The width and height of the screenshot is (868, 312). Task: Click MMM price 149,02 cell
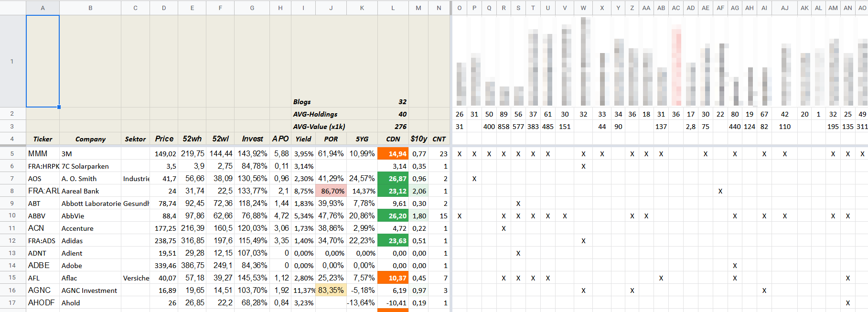point(164,154)
